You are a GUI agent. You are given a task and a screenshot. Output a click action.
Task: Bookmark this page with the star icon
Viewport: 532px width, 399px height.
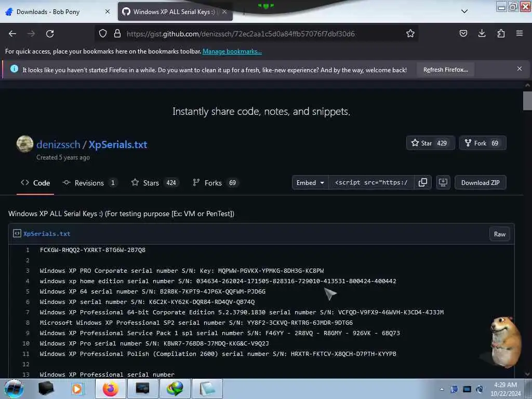[410, 34]
